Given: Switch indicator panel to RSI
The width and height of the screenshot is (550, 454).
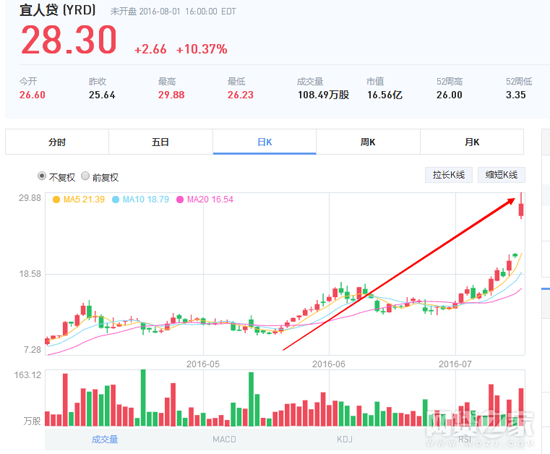Looking at the screenshot, I should coord(465,439).
